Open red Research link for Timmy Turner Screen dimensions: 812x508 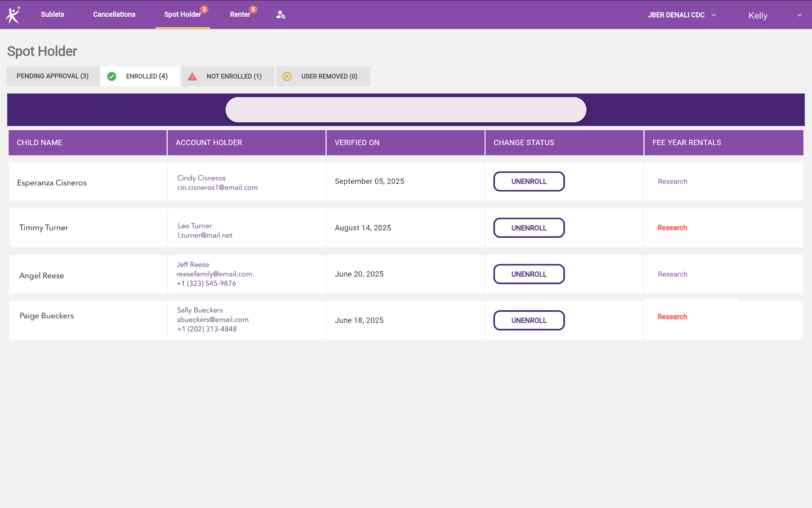coord(672,228)
